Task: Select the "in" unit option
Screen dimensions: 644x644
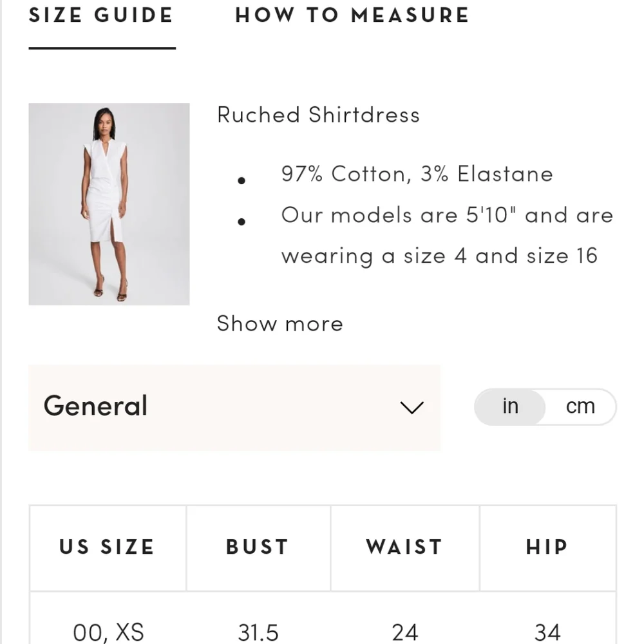Action: (x=510, y=406)
